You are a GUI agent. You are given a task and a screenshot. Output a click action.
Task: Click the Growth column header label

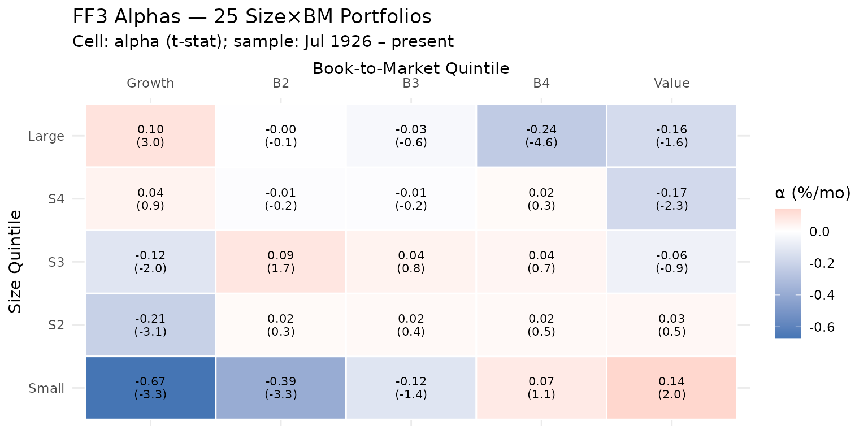point(150,84)
